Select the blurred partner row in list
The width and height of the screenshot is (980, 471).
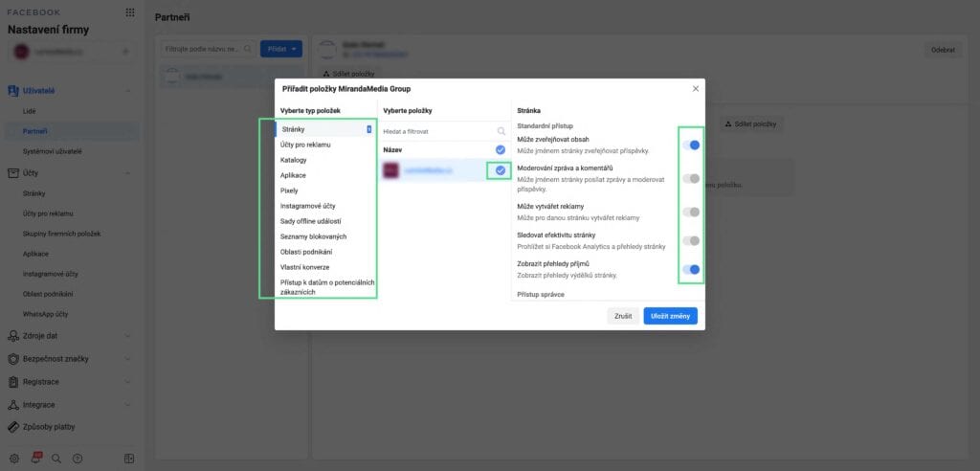click(x=230, y=77)
